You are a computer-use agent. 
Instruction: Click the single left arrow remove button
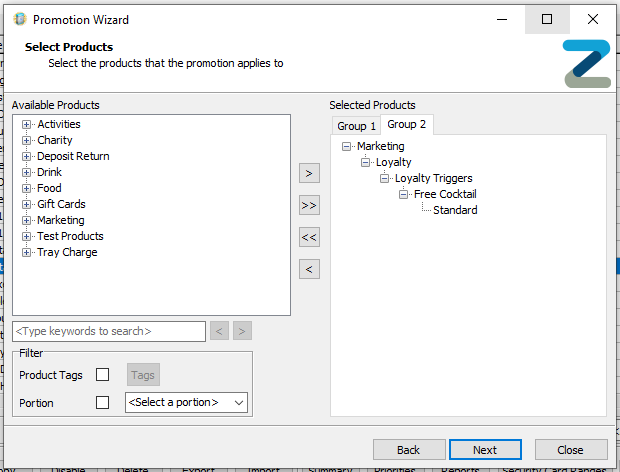pyautogui.click(x=309, y=269)
